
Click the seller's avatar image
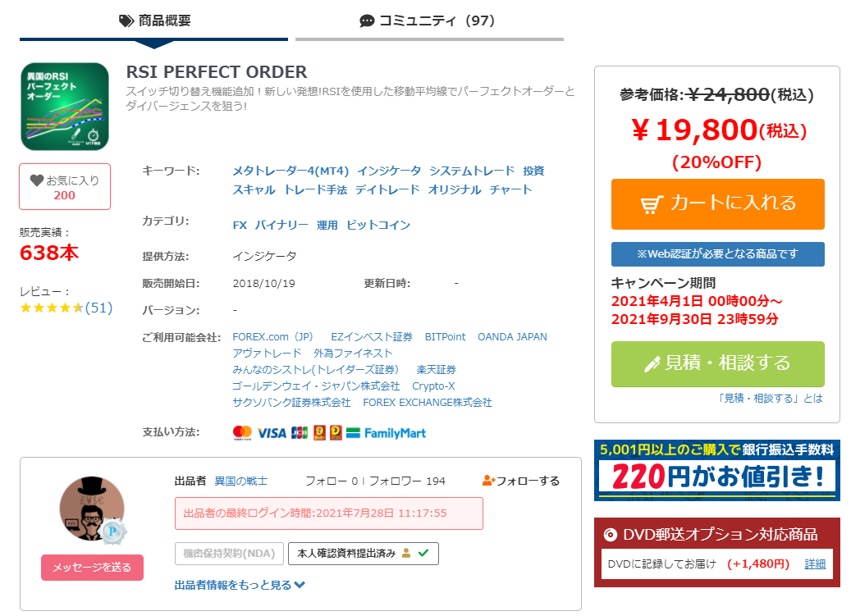[92, 508]
